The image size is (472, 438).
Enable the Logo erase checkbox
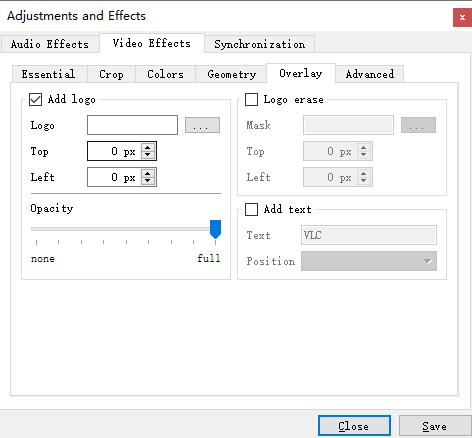coord(251,99)
